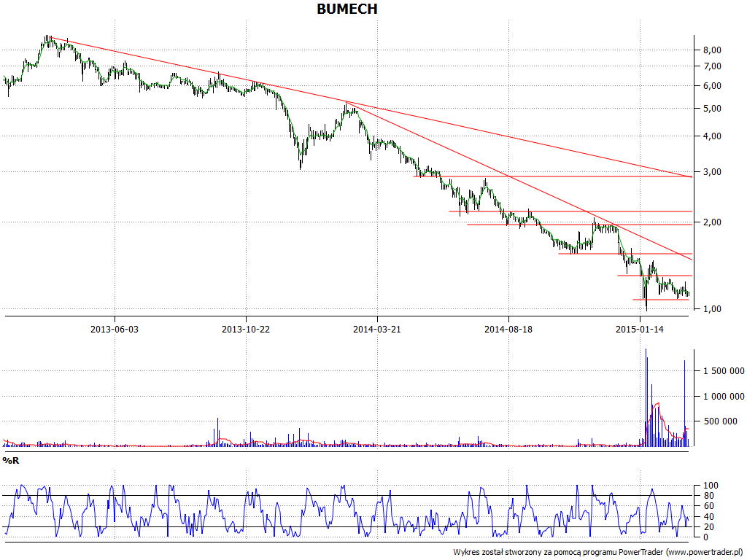Click the 100 level on %R axis
Image resolution: width=747 pixels, height=560 pixels.
point(711,486)
